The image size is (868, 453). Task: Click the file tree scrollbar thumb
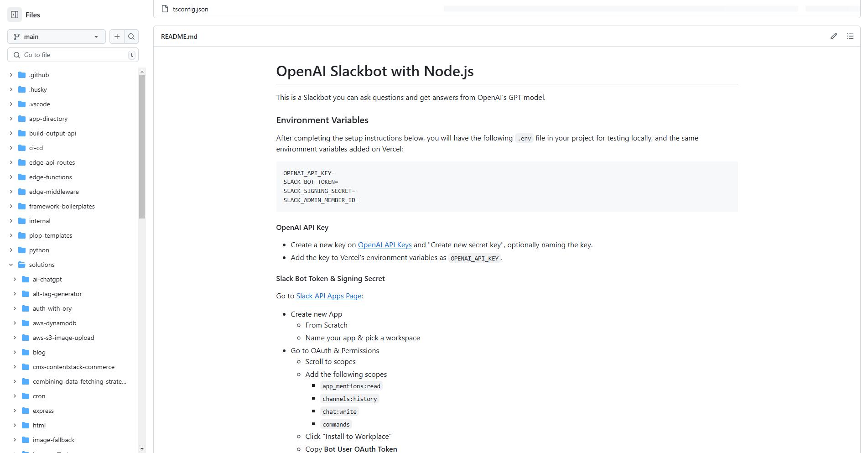142,147
